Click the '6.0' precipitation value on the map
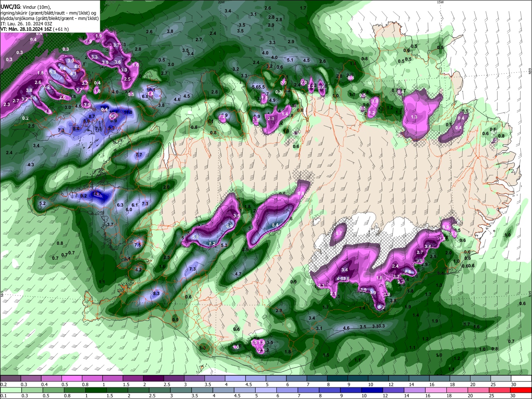This screenshot has width=532, height=399. pyautogui.click(x=129, y=210)
